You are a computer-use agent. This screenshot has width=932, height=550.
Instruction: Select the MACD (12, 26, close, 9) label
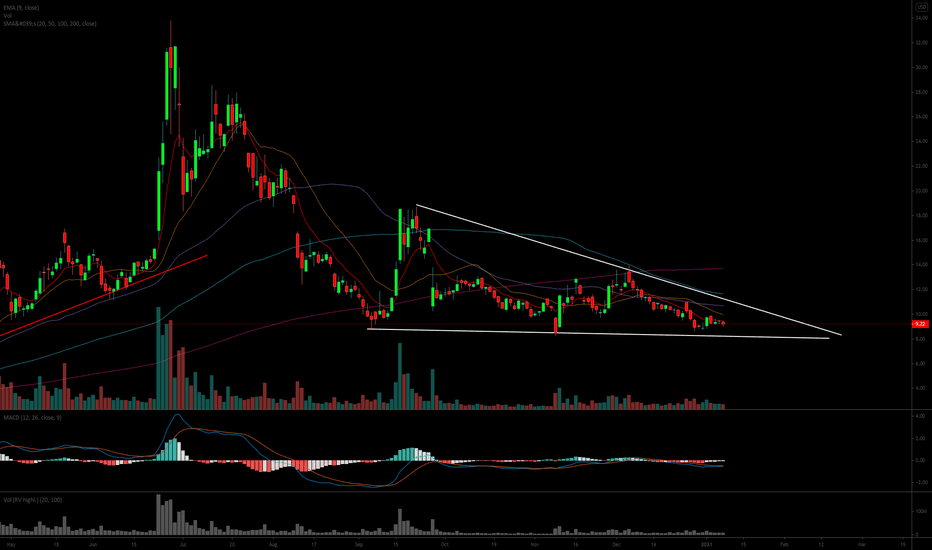pyautogui.click(x=32, y=418)
